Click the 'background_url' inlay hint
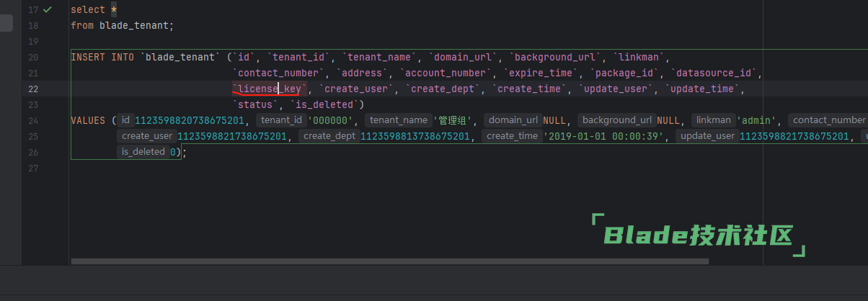 click(x=616, y=120)
